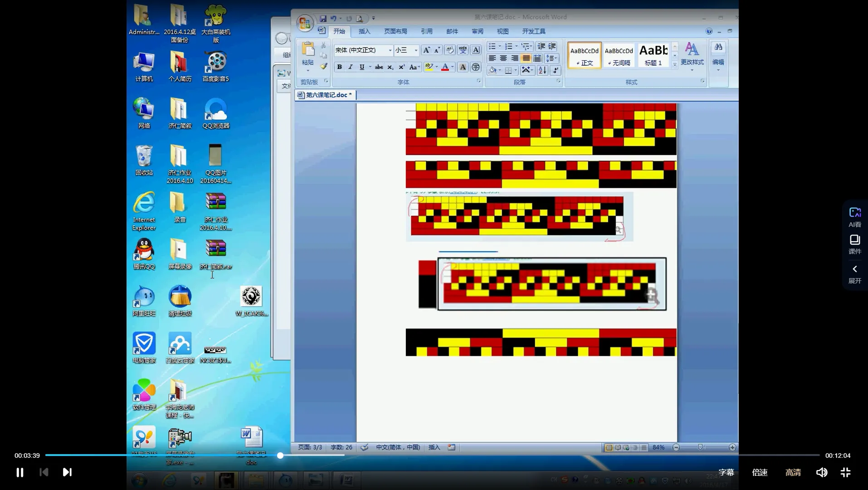The width and height of the screenshot is (868, 490).
Task: Toggle underline formatting
Action: (x=362, y=67)
